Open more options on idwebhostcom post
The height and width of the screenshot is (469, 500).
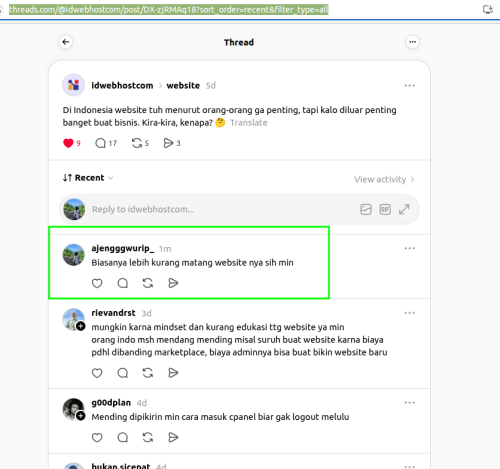[409, 86]
